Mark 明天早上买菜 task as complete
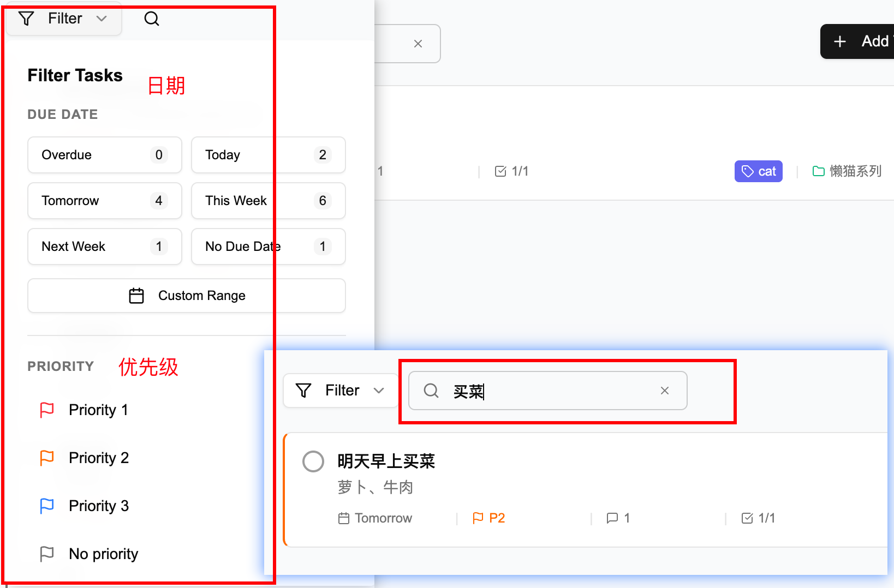This screenshot has width=894, height=588. point(313,461)
